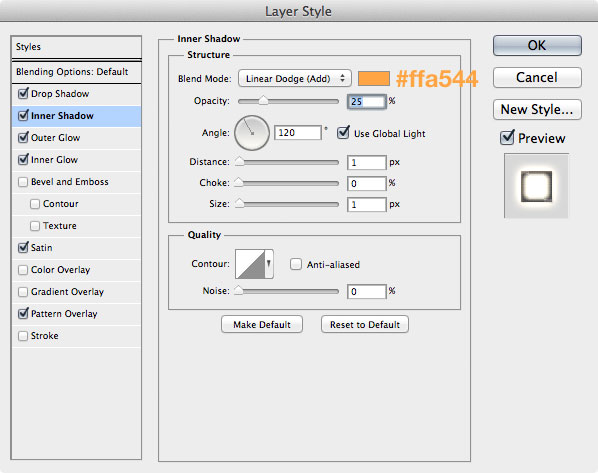The image size is (598, 473).
Task: Open the Gradient Overlay settings row
Action: 76,292
